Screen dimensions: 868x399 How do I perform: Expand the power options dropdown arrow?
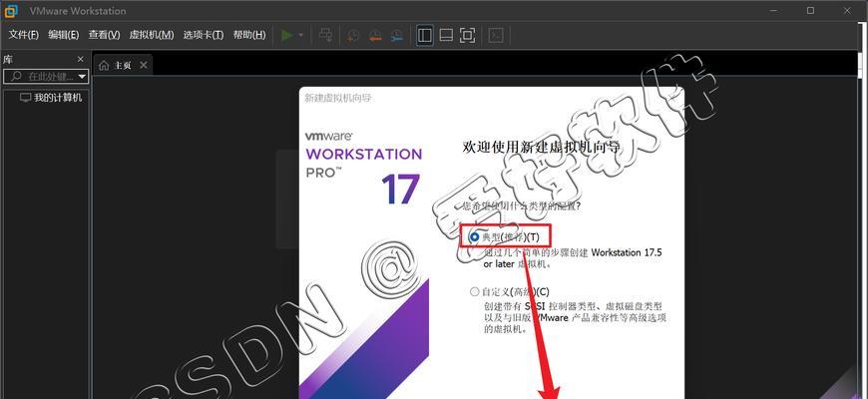click(301, 36)
